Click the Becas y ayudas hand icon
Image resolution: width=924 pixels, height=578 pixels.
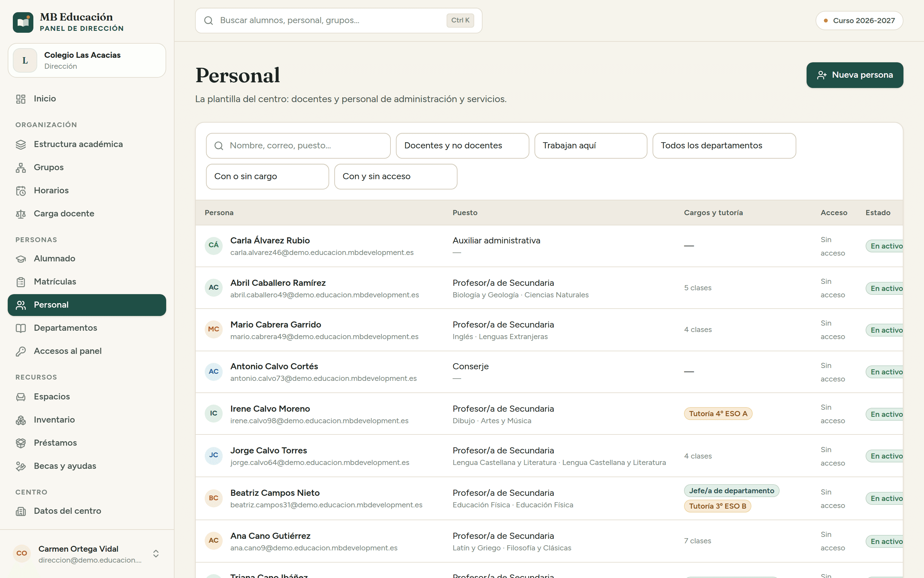click(x=21, y=466)
